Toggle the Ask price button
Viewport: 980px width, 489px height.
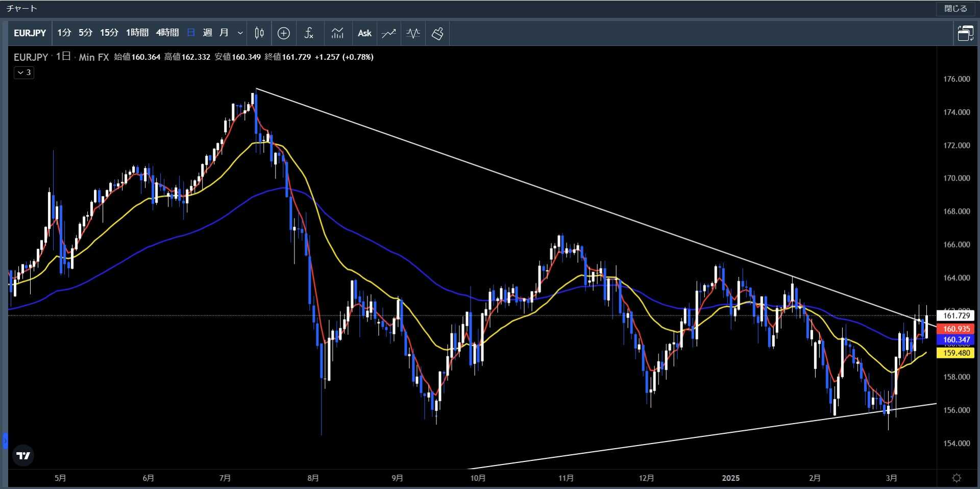point(364,33)
